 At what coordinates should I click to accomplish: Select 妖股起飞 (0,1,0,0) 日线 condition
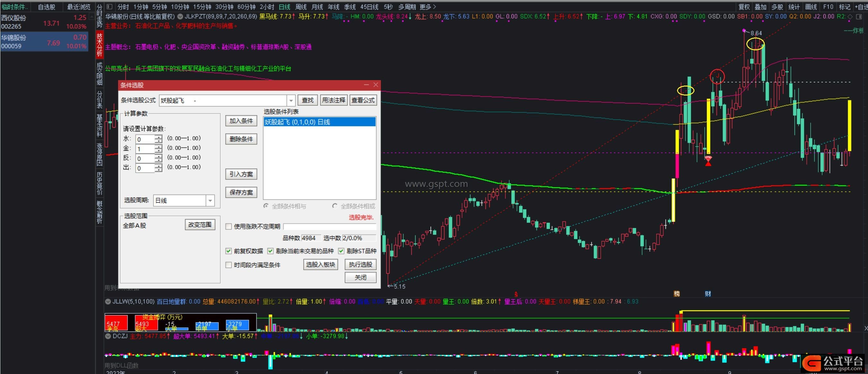(x=319, y=122)
